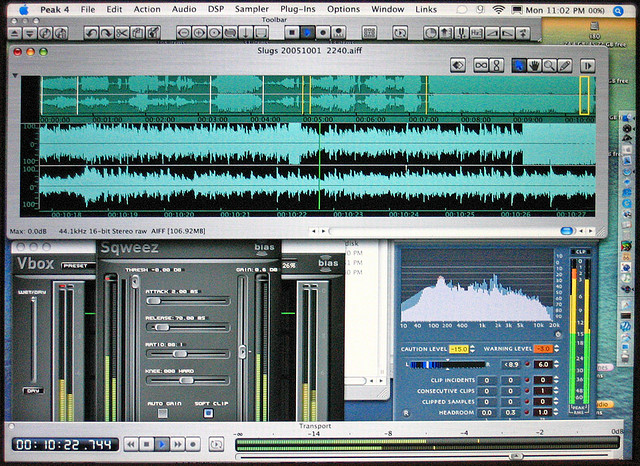Click the Zoom Out minus icon in Toolbar
This screenshot has width=640, height=466.
point(184,33)
